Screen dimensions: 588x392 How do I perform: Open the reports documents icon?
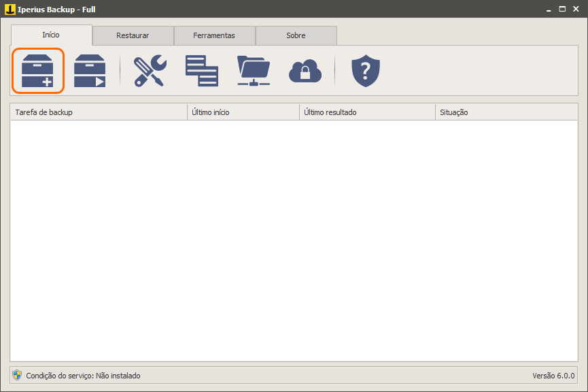[x=202, y=71]
